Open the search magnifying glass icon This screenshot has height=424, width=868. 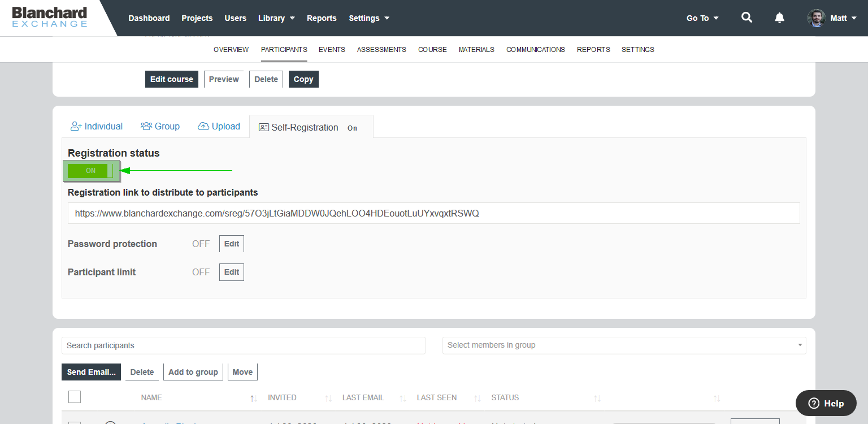click(747, 18)
